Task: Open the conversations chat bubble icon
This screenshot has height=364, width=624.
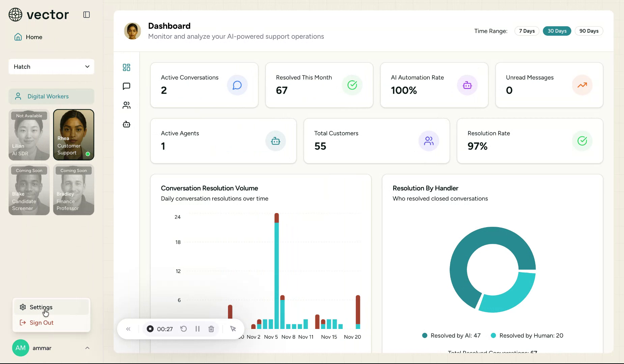Action: 126,86
